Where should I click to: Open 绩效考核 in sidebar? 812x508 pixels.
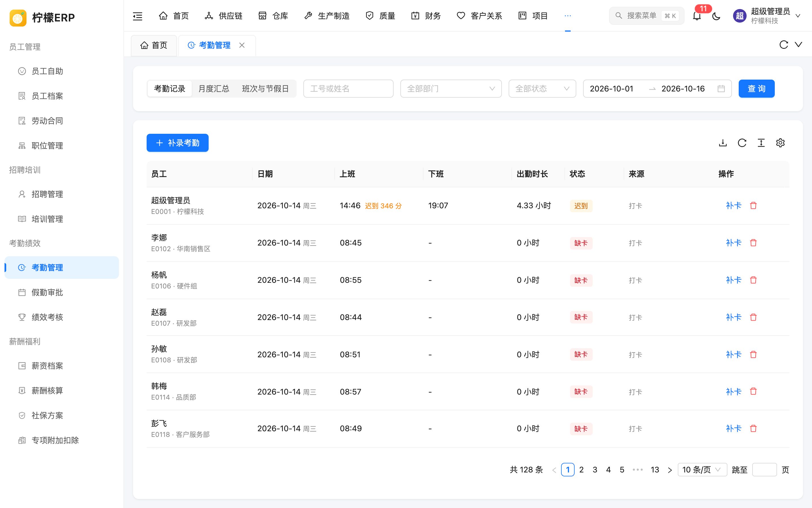point(62,317)
